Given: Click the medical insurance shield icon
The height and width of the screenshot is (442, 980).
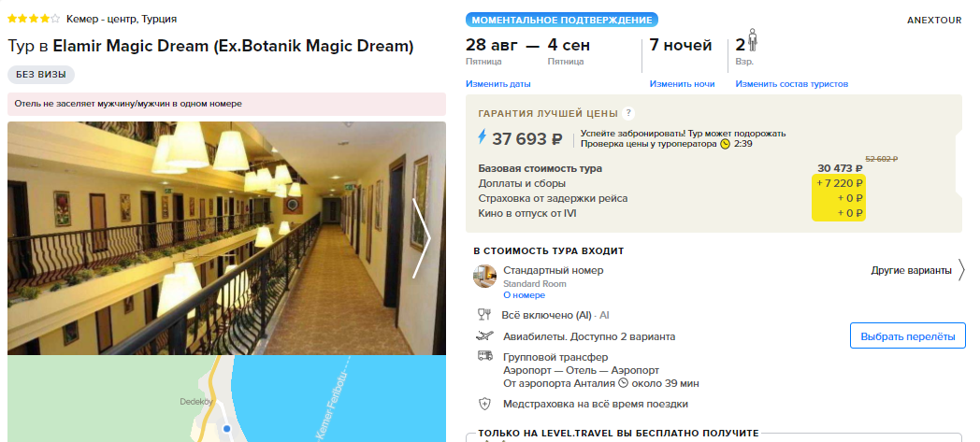Looking at the screenshot, I should tap(484, 404).
